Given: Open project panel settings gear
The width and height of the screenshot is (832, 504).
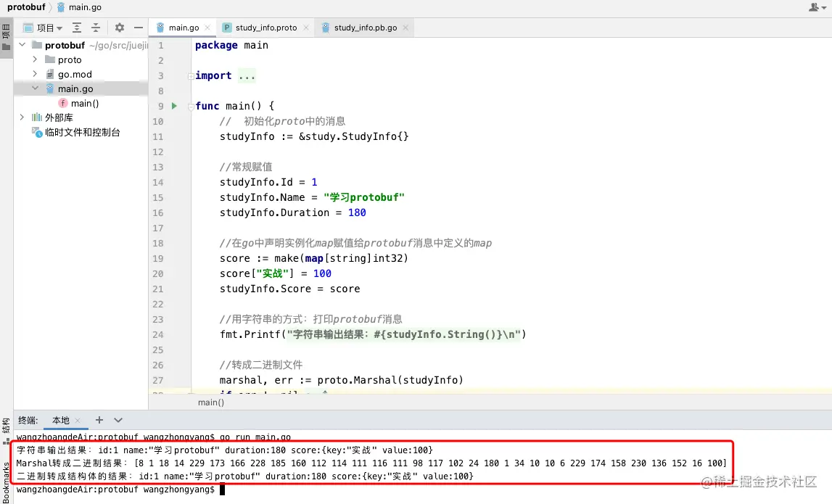Looking at the screenshot, I should [x=120, y=28].
